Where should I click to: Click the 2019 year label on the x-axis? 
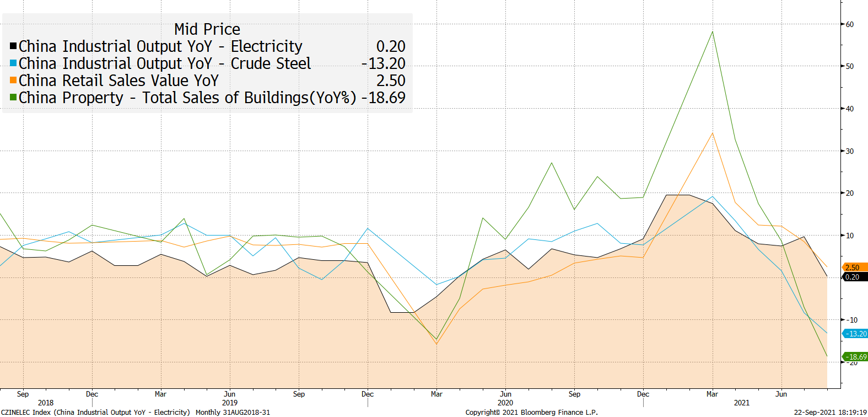230,403
